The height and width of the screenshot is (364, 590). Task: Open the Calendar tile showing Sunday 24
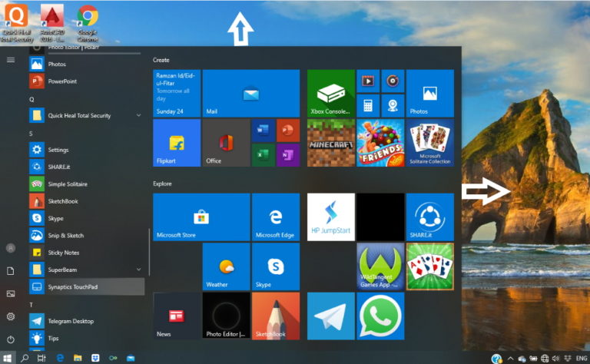click(177, 93)
